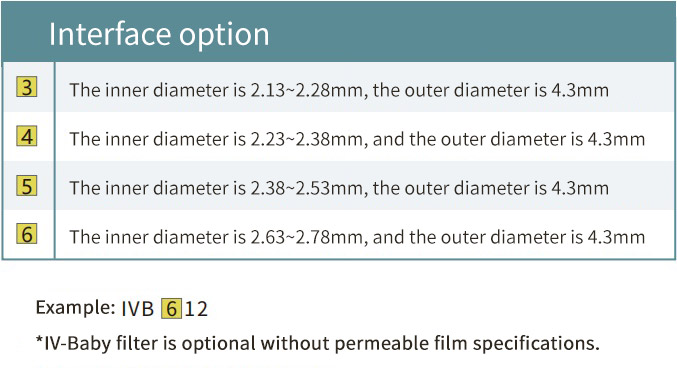Choose the yellow number 5 box

point(27,186)
